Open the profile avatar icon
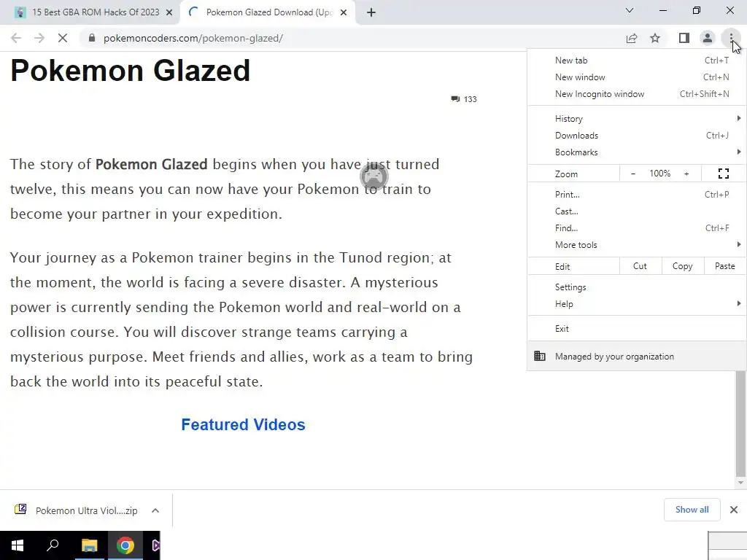Screen dimensions: 747x560 tap(708, 38)
